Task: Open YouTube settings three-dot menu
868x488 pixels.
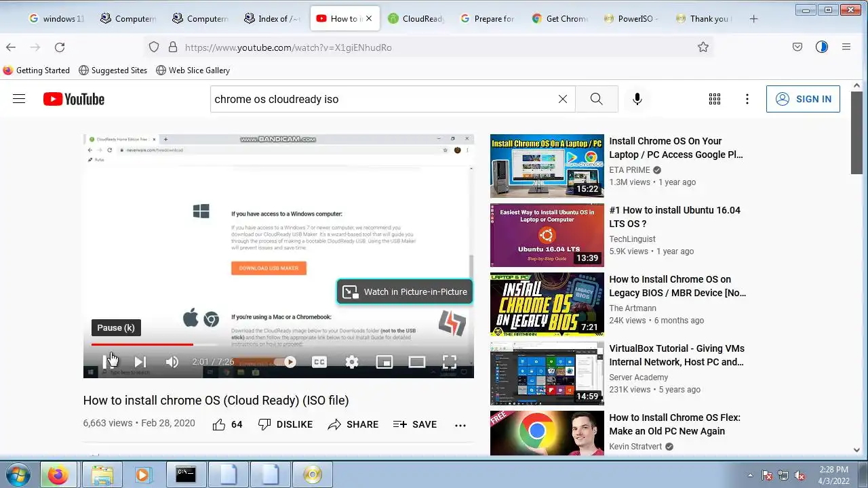Action: [747, 99]
